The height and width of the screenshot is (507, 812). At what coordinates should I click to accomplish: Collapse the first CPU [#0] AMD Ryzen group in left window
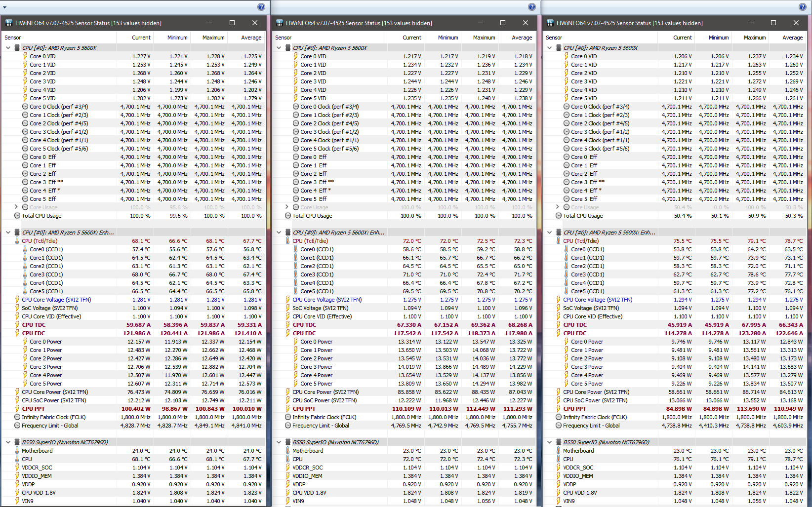(x=8, y=48)
